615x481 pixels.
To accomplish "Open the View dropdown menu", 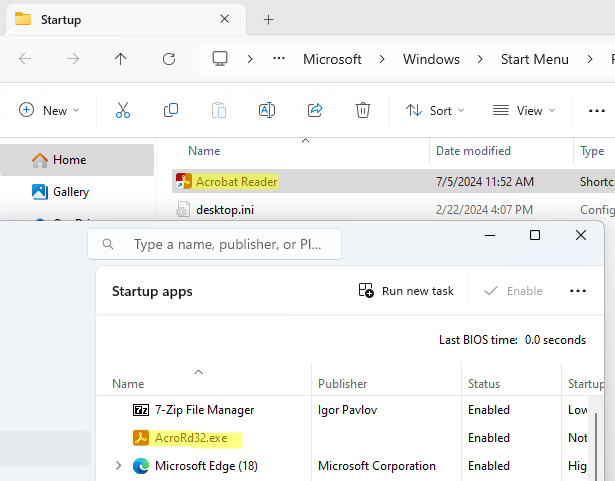I will (x=524, y=110).
